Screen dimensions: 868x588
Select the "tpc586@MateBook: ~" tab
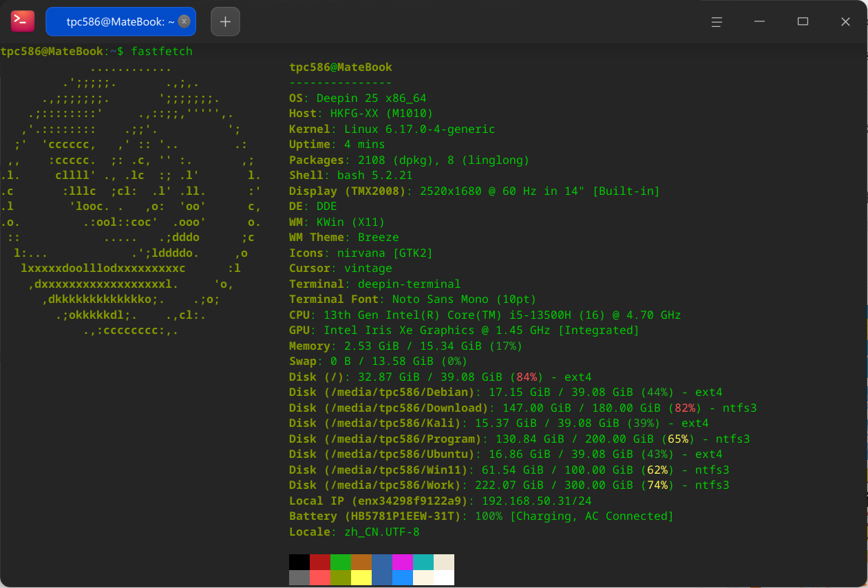[121, 22]
